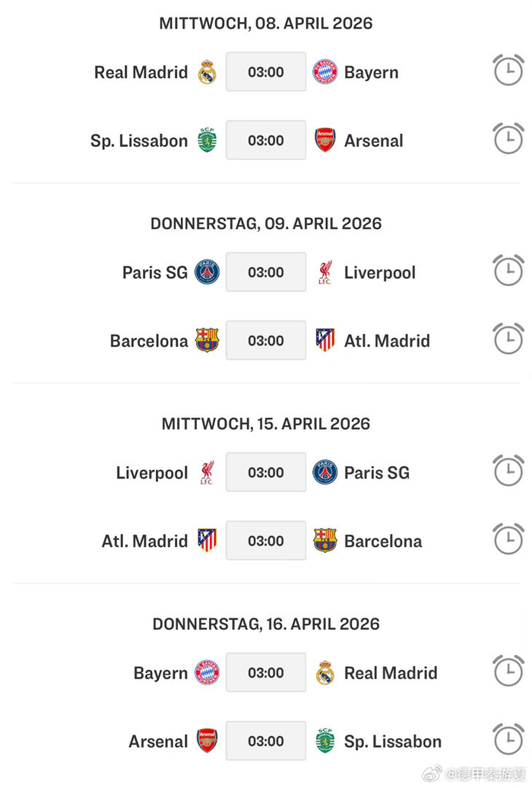
Task: Click the Donnerstag, 09. April 2026 header
Action: 266,224
